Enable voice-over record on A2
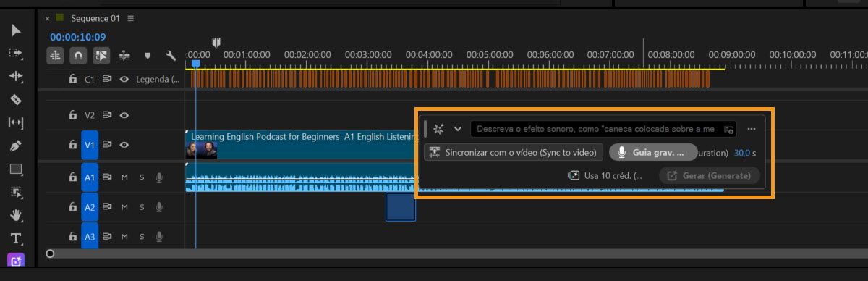Viewport: 868px width, 281px height. [x=158, y=207]
